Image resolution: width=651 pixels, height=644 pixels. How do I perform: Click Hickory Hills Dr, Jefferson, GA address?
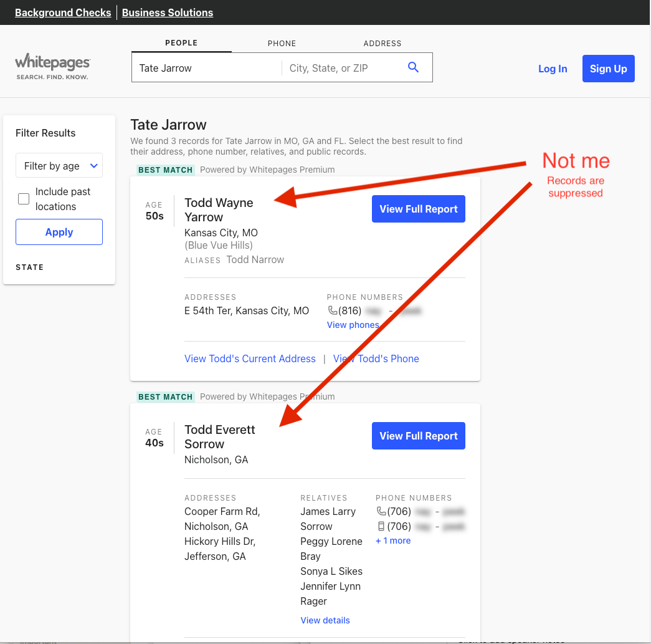(220, 549)
